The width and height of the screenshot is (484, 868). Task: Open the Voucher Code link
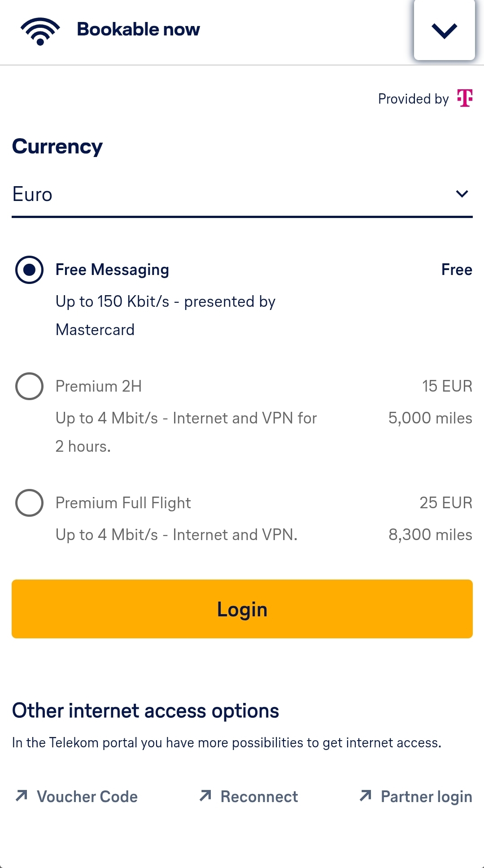tap(87, 797)
